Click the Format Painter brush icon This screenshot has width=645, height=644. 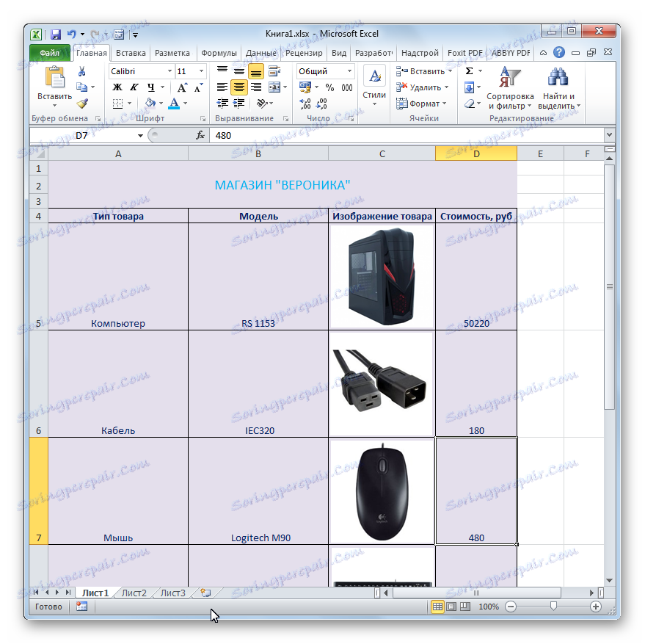[82, 103]
